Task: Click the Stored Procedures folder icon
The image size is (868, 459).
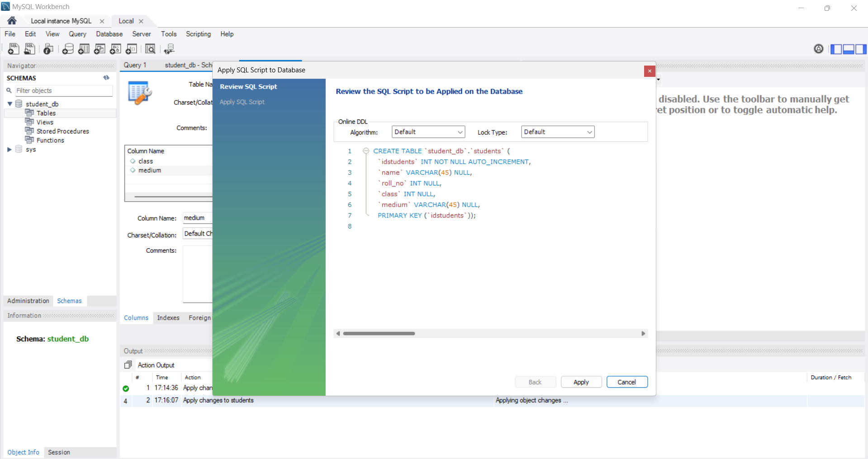Action: click(x=29, y=131)
